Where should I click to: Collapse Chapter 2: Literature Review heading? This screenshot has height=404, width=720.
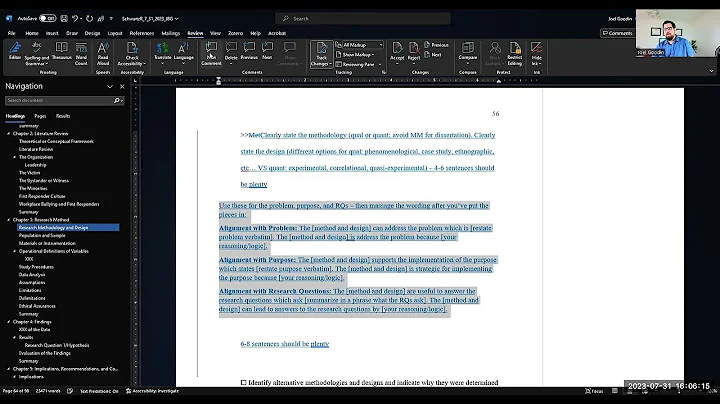[x=8, y=134]
